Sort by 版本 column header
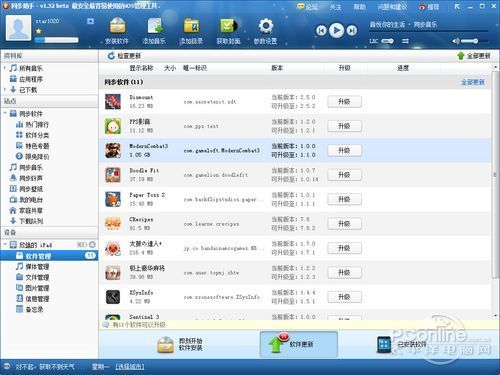500x375 pixels. pyautogui.click(x=277, y=68)
